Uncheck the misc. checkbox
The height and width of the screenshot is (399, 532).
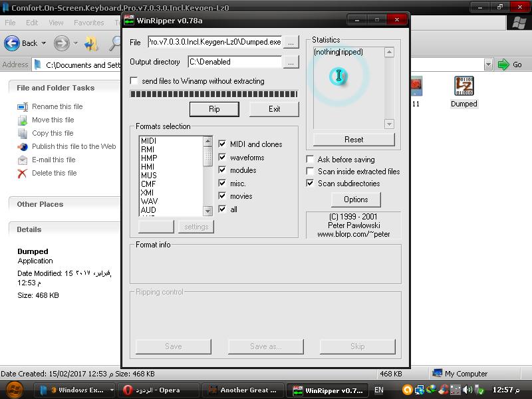point(222,184)
